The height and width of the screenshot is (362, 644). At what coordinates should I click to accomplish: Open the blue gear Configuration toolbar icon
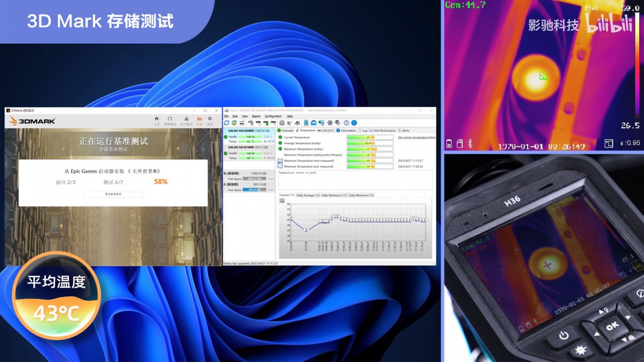(330, 123)
